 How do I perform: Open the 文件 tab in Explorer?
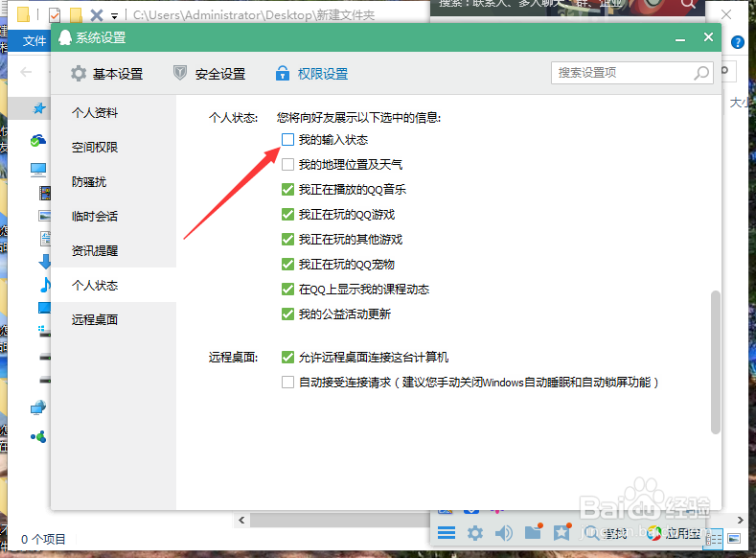pyautogui.click(x=34, y=41)
